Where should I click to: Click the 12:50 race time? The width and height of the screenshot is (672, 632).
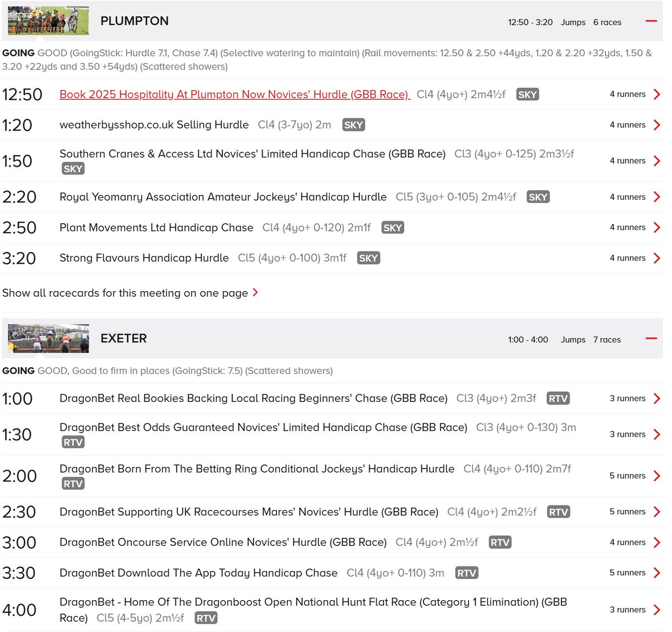[22, 95]
